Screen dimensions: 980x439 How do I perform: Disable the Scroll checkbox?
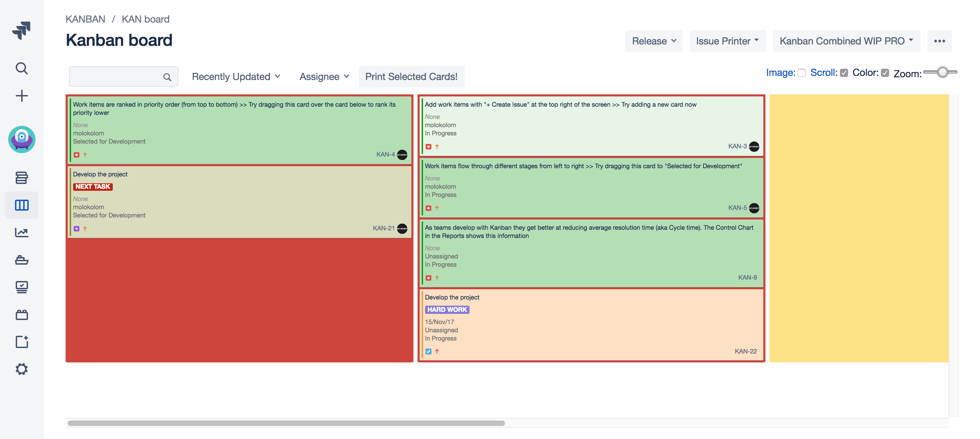point(844,73)
